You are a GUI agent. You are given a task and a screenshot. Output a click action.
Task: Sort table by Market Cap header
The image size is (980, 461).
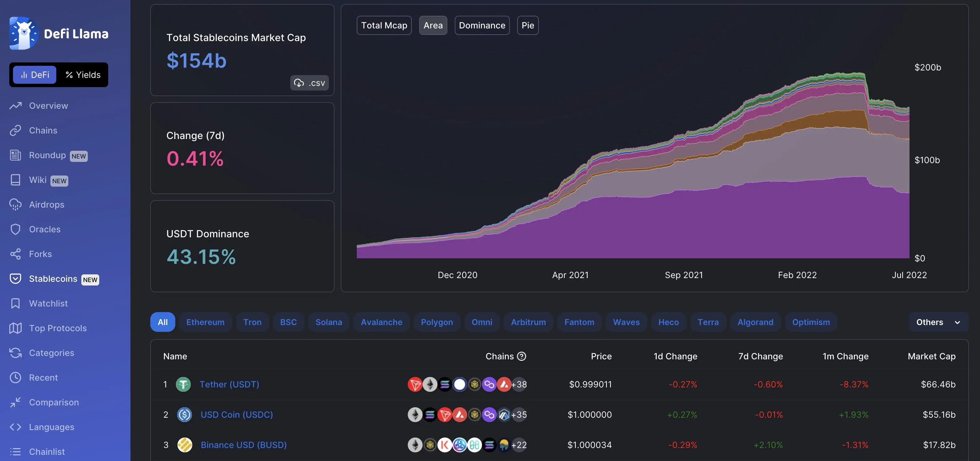pyautogui.click(x=931, y=356)
